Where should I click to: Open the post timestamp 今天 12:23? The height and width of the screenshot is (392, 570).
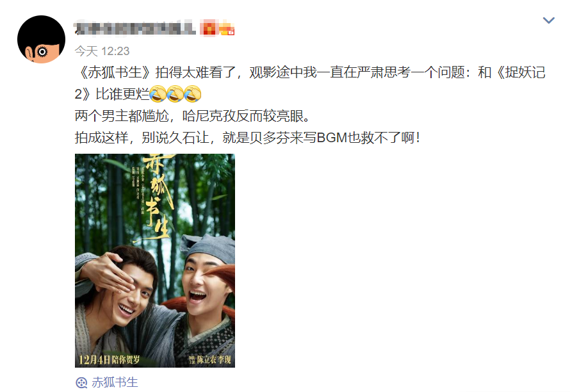pos(102,51)
